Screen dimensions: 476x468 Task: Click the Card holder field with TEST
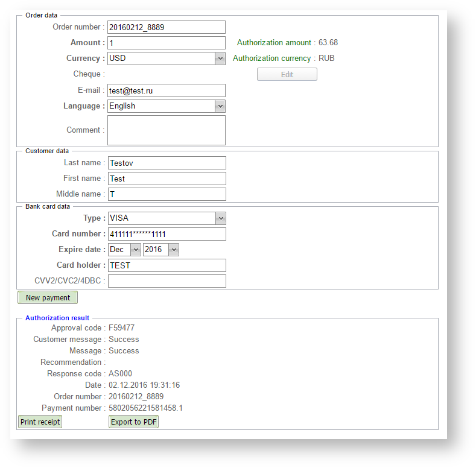coord(167,265)
